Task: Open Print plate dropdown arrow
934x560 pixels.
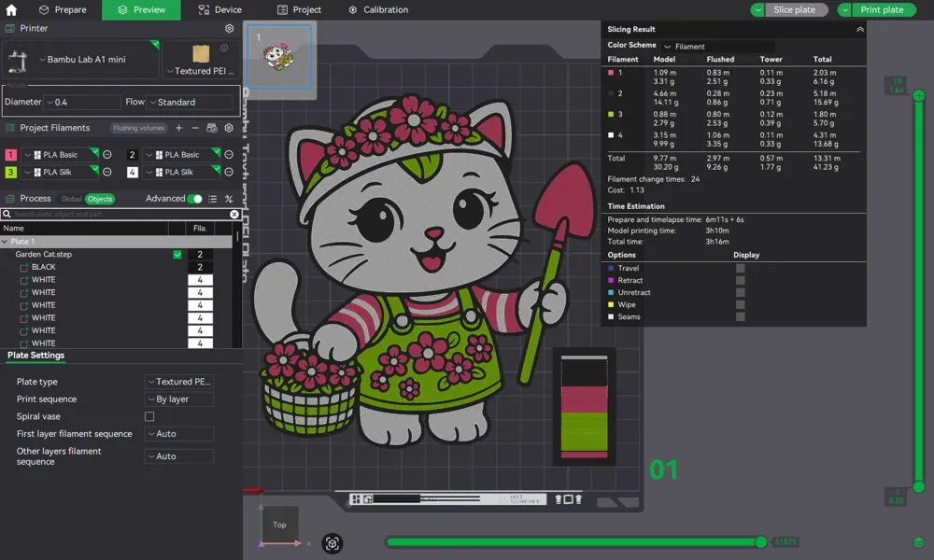Action: (x=844, y=10)
